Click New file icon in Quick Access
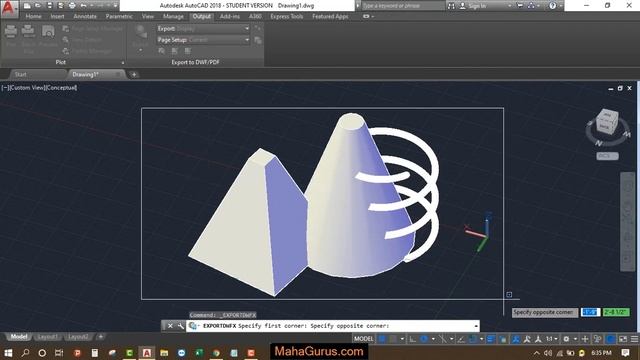Screen dimensions: 640x360 pyautogui.click(x=27, y=6)
